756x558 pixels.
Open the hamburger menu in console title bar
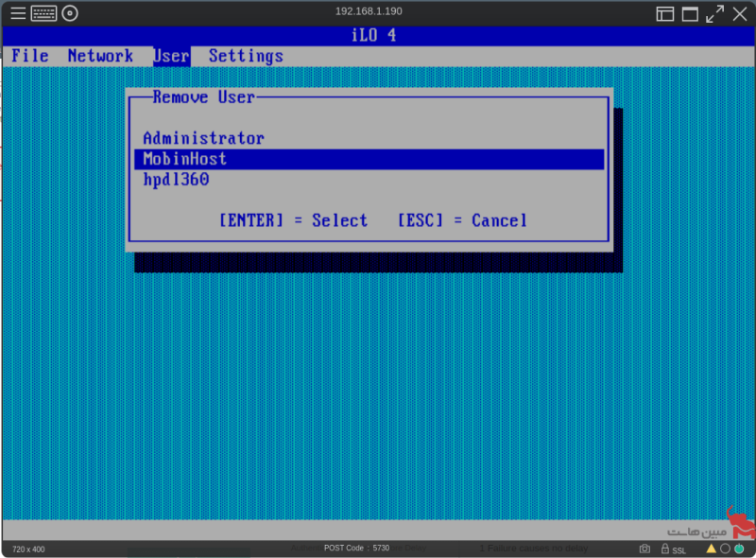tap(18, 13)
